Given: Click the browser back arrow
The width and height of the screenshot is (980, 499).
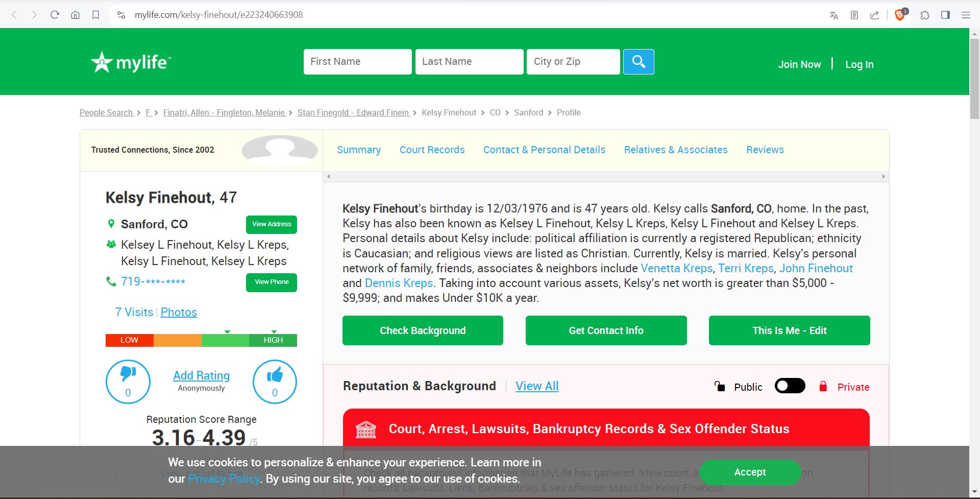Looking at the screenshot, I should (14, 15).
